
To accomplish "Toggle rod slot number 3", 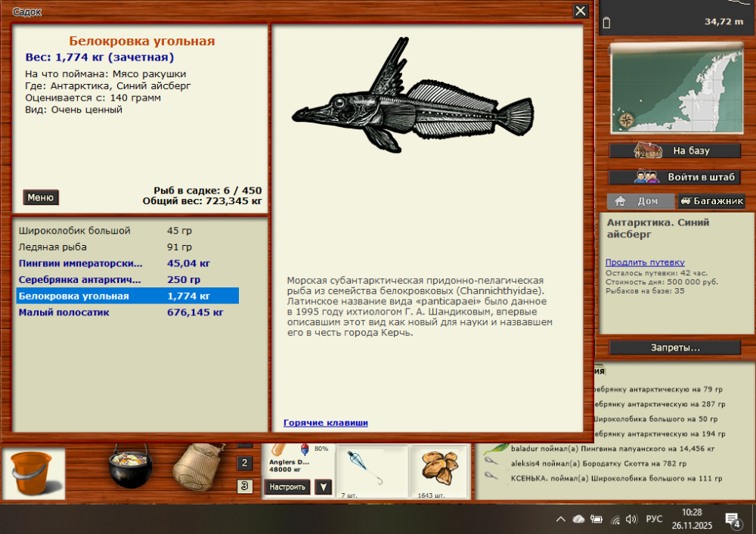I will click(x=244, y=486).
